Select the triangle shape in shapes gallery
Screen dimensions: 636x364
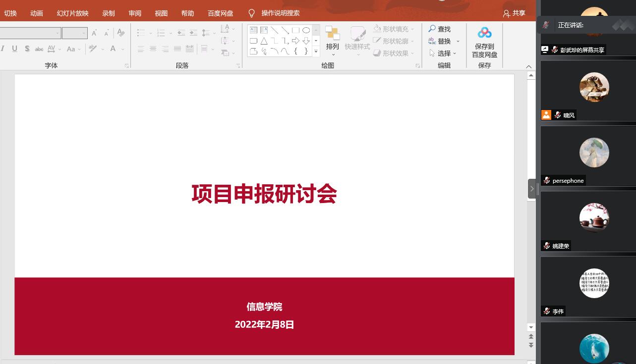[264, 41]
